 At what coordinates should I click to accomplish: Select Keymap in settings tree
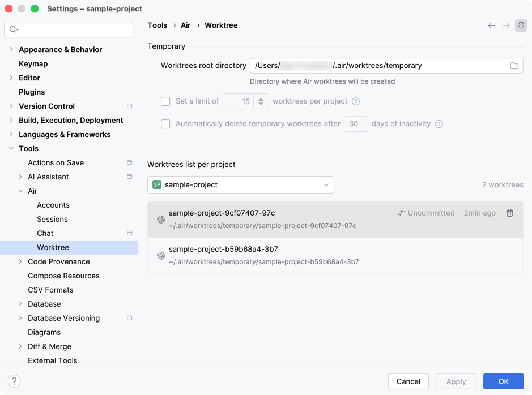click(33, 64)
